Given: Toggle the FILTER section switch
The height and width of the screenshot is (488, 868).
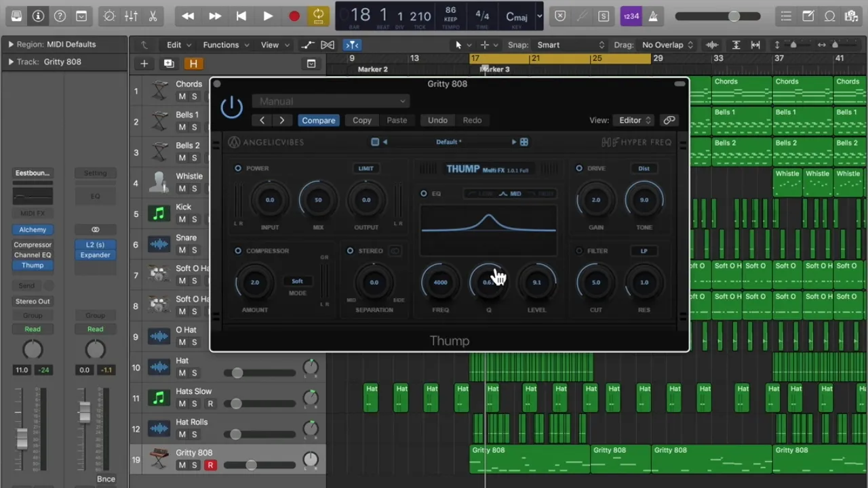Looking at the screenshot, I should coord(579,251).
